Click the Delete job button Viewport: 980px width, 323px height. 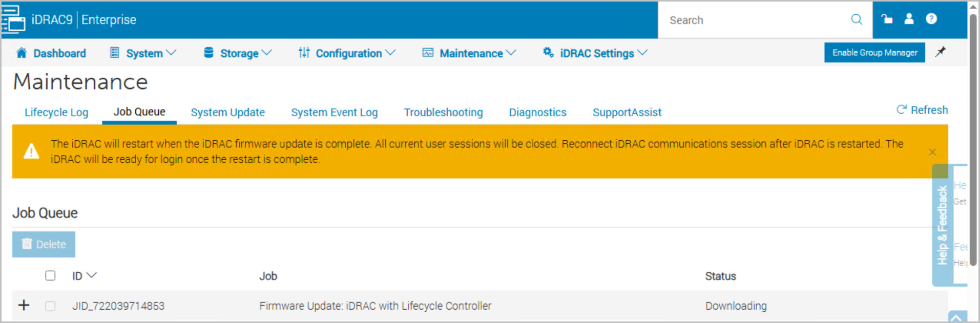click(44, 245)
